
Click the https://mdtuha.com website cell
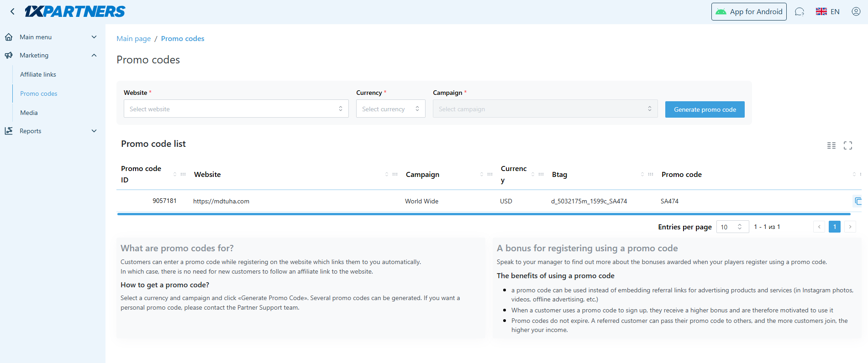click(221, 201)
